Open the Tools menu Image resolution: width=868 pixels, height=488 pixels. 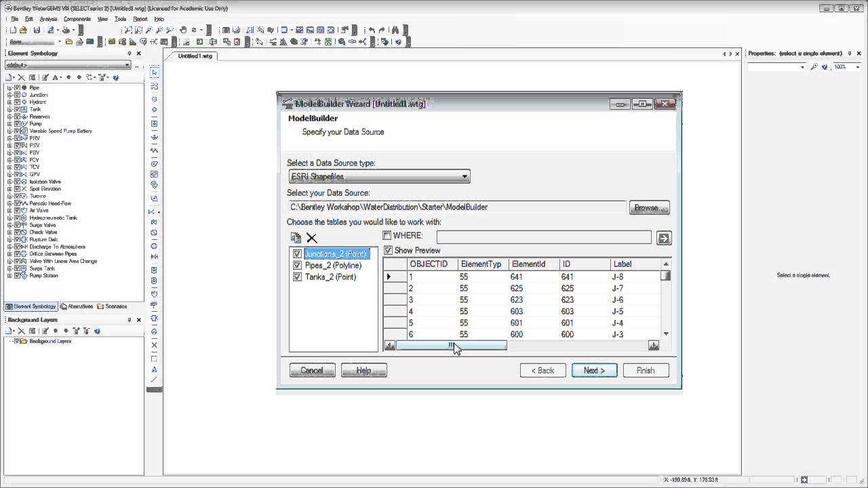click(120, 19)
